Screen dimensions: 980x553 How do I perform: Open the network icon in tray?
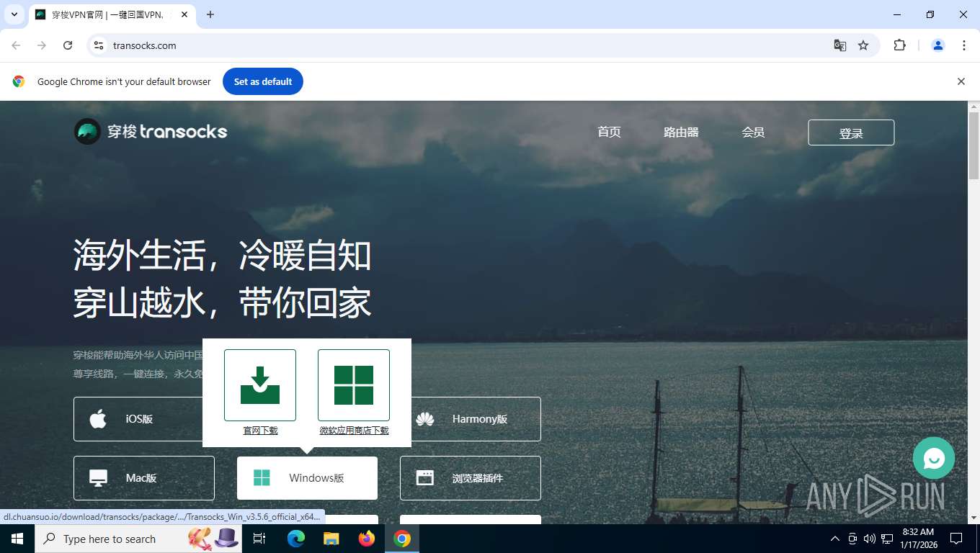(x=887, y=539)
